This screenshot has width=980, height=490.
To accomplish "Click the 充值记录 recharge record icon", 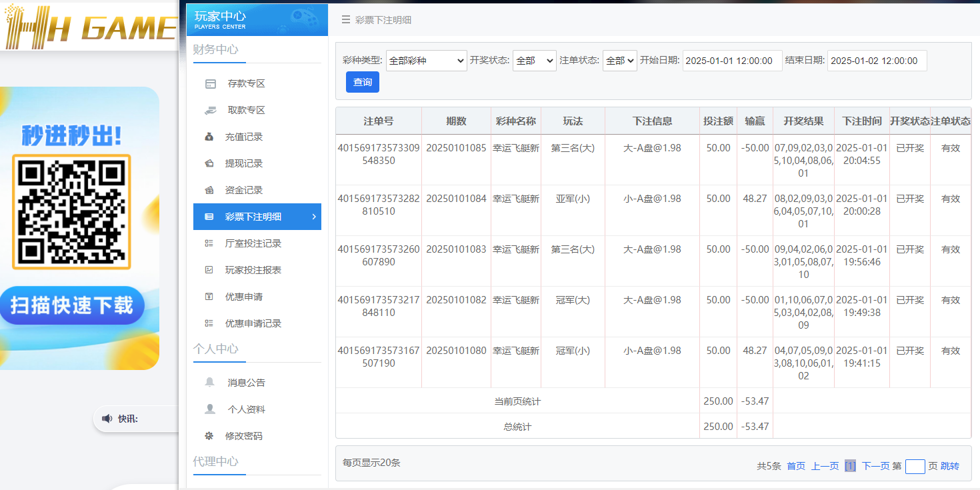I will (x=211, y=136).
